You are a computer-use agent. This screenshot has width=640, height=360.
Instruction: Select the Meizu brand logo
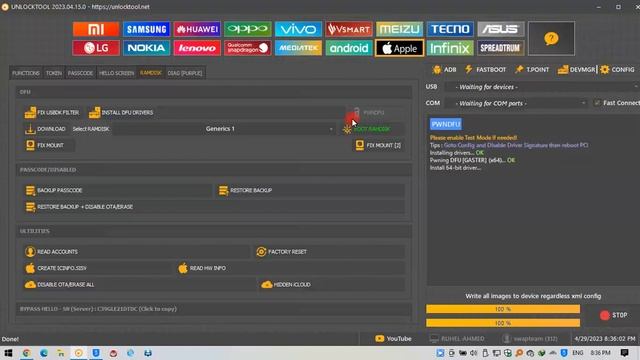click(400, 29)
